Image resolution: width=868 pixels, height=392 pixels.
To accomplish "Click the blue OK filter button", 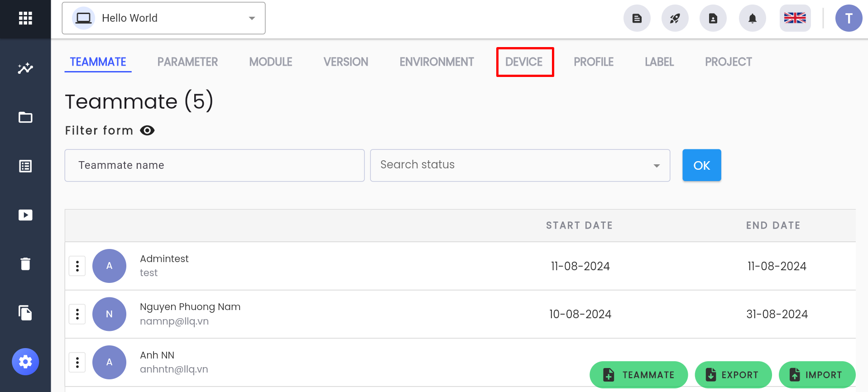I will coord(702,165).
